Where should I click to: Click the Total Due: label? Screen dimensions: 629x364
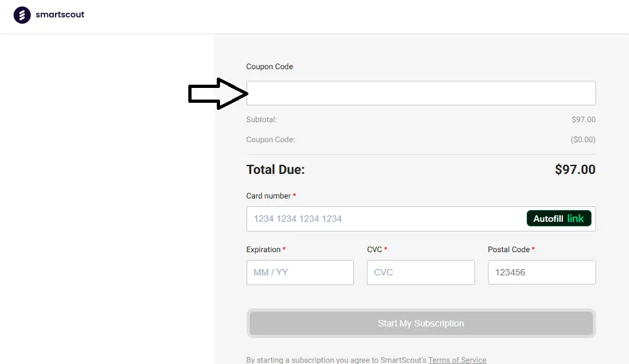click(276, 169)
